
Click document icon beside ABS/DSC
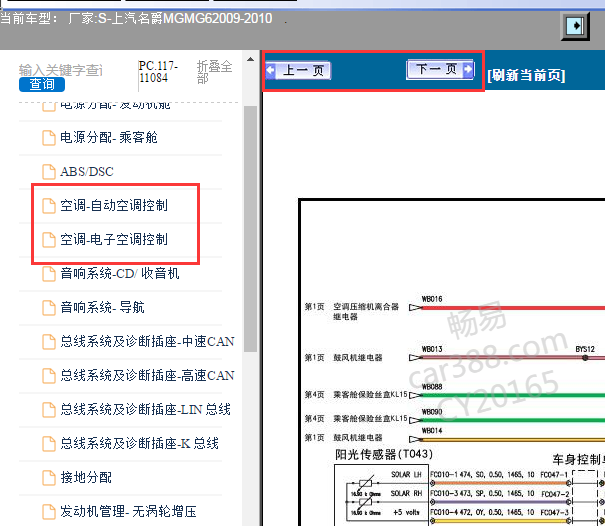tap(49, 172)
